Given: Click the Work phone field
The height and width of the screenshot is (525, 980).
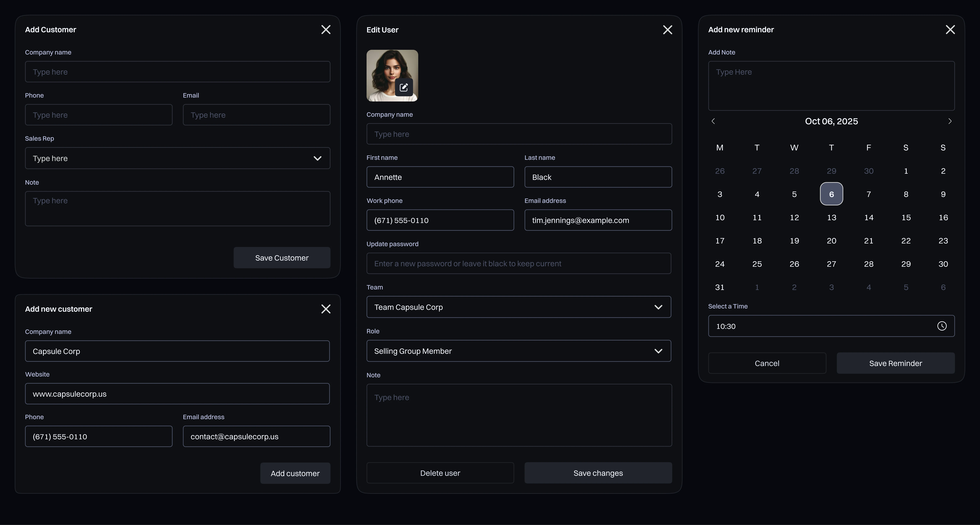Looking at the screenshot, I should [440, 220].
